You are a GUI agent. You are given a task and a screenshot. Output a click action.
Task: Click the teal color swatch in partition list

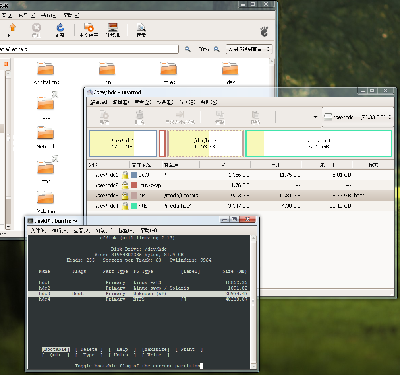coord(134,206)
